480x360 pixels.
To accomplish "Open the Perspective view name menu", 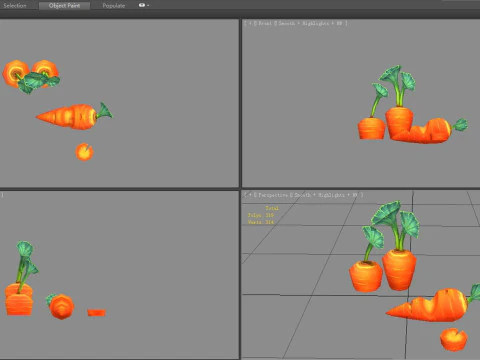I will 273,195.
